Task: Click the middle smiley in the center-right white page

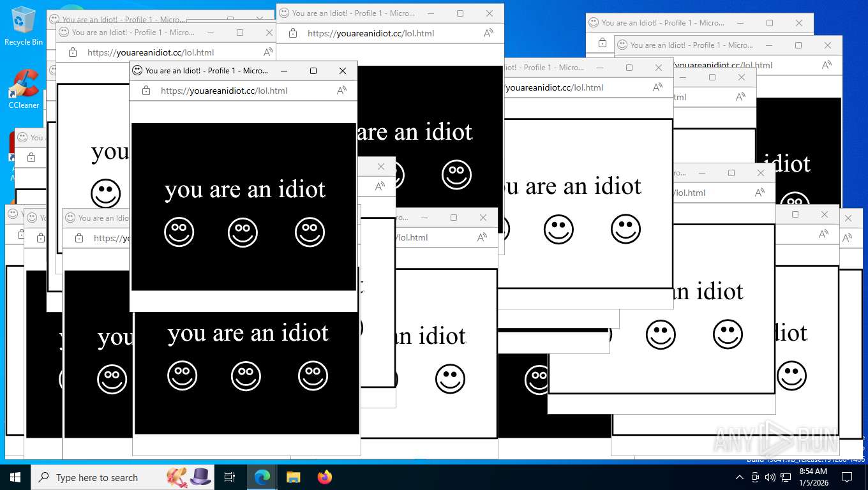Action: pos(558,229)
